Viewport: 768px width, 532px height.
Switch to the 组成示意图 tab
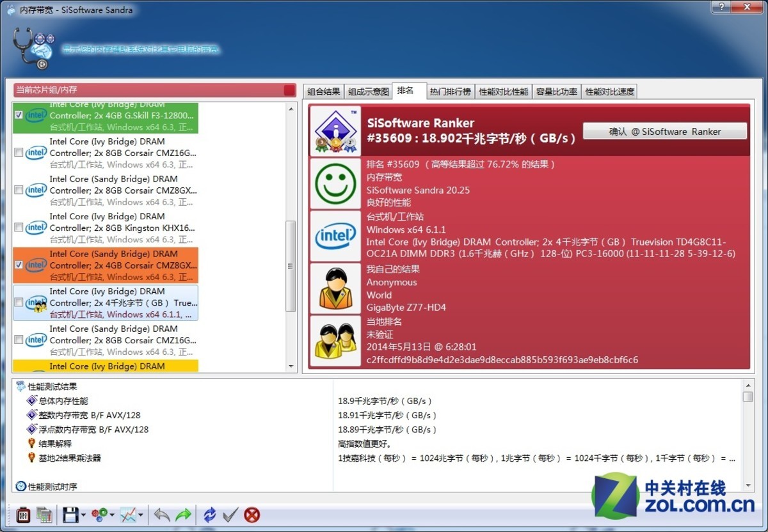[368, 91]
